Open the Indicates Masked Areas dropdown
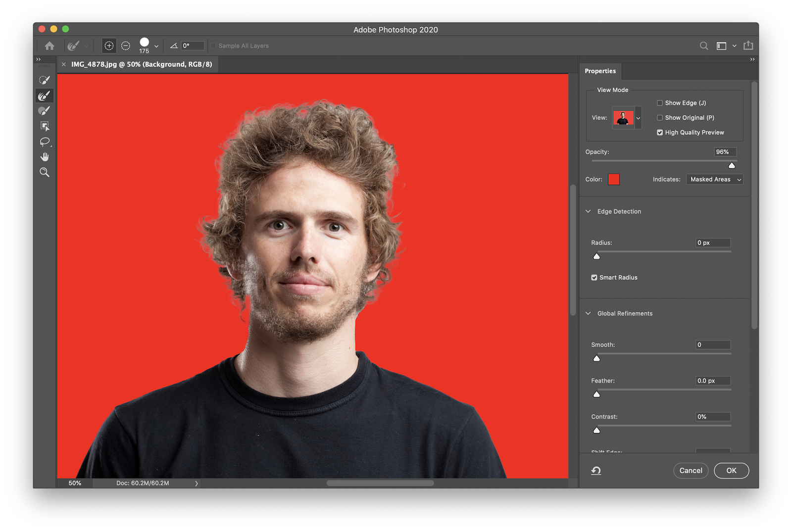 click(x=714, y=180)
